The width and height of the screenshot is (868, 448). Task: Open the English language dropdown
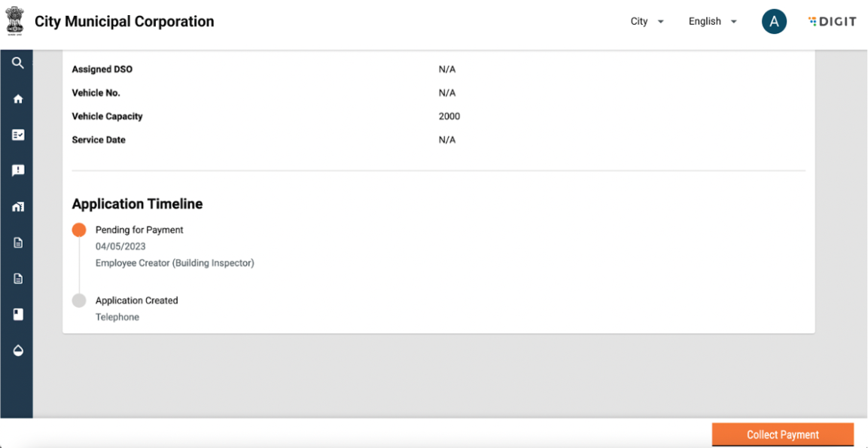712,21
